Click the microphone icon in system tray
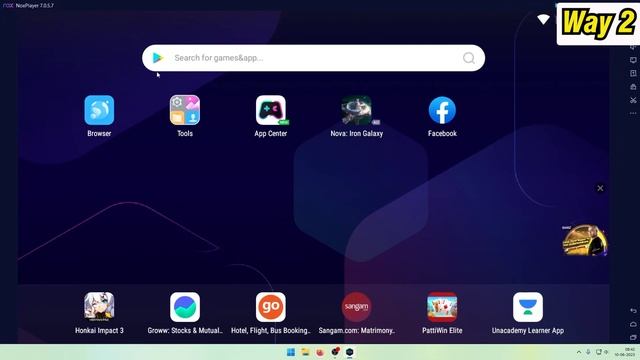The width and height of the screenshot is (640, 360). pyautogui.click(x=588, y=352)
